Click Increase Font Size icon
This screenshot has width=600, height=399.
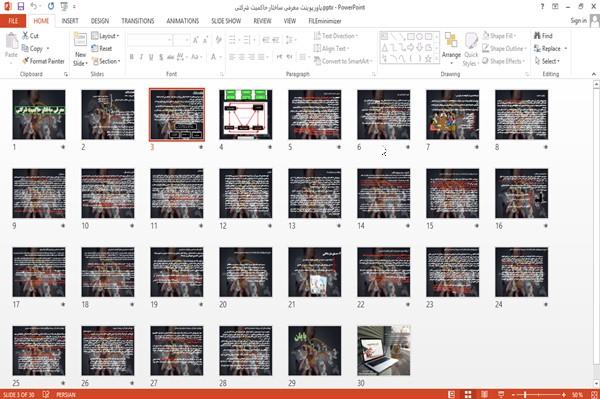pos(196,40)
